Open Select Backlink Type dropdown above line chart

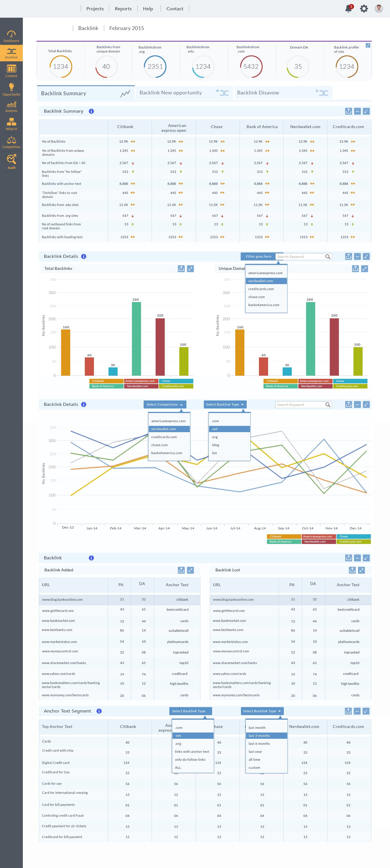pos(225,404)
